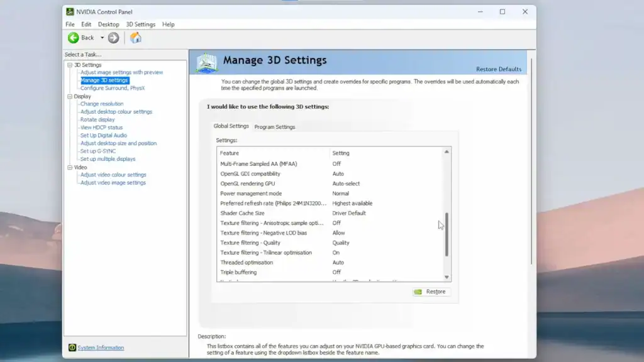Open the Edit menu
644x362 pixels.
point(86,25)
